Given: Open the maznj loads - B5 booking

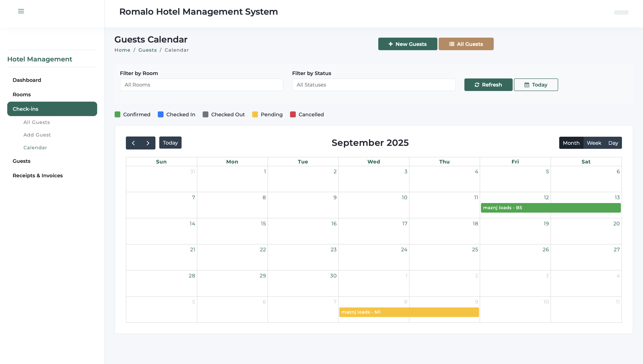Looking at the screenshot, I should pyautogui.click(x=551, y=208).
